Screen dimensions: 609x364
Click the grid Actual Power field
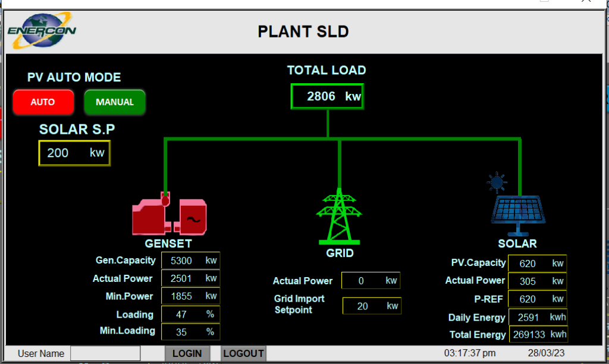371,280
